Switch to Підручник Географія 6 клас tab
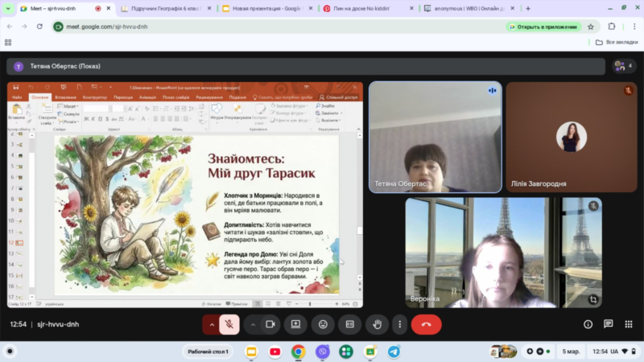Viewport: 644px width, 362px height. [x=163, y=8]
